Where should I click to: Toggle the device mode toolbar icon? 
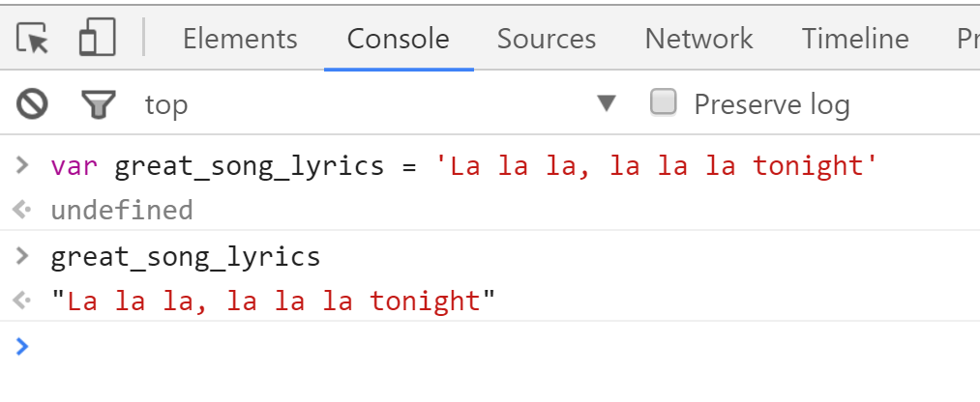coord(97,39)
